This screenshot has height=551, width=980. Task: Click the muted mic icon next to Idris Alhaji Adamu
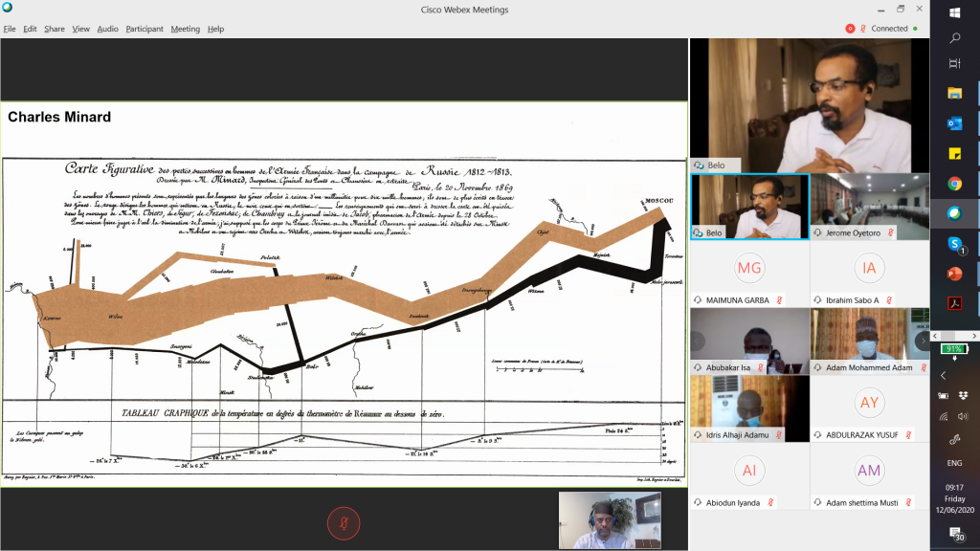coord(779,435)
